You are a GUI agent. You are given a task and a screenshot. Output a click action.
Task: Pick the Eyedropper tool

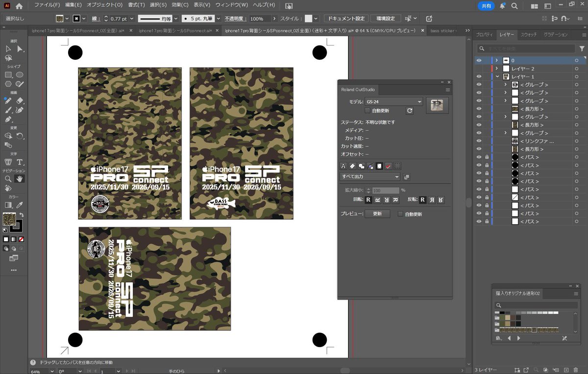coord(20,205)
